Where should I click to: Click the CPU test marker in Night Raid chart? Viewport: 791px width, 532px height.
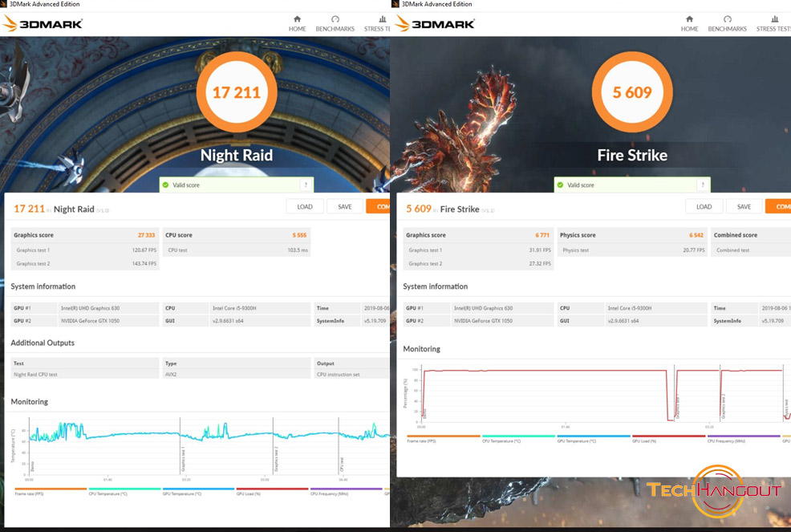tap(342, 465)
